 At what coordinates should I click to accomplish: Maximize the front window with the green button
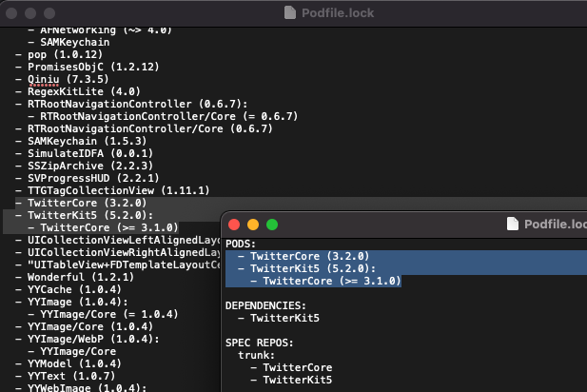click(272, 225)
